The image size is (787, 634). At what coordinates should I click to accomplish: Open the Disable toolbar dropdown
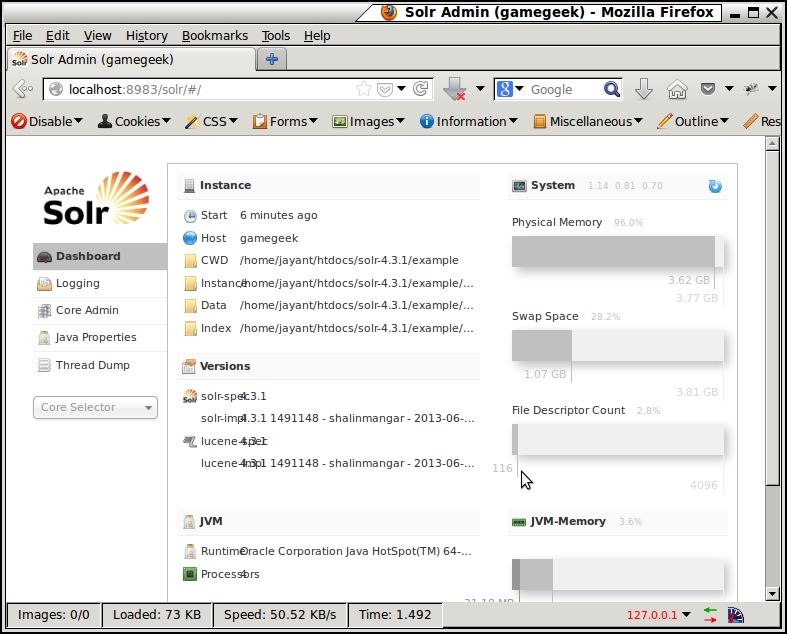(47, 121)
